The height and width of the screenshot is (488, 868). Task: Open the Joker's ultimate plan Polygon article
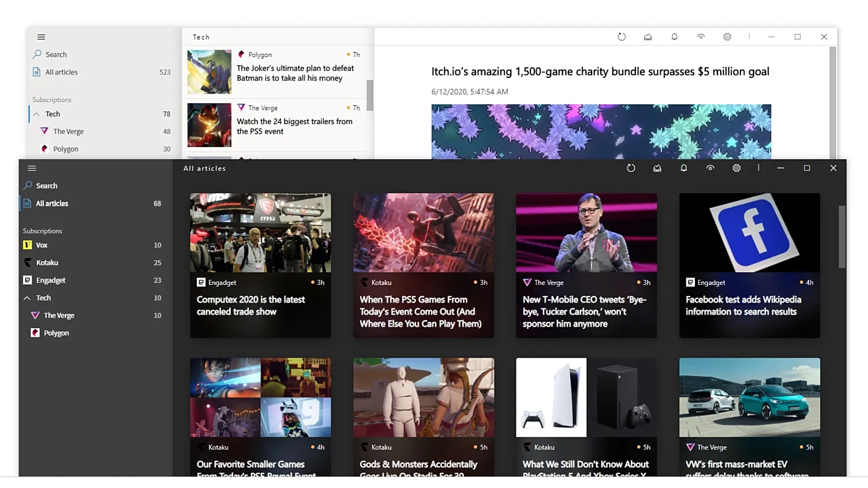point(295,73)
